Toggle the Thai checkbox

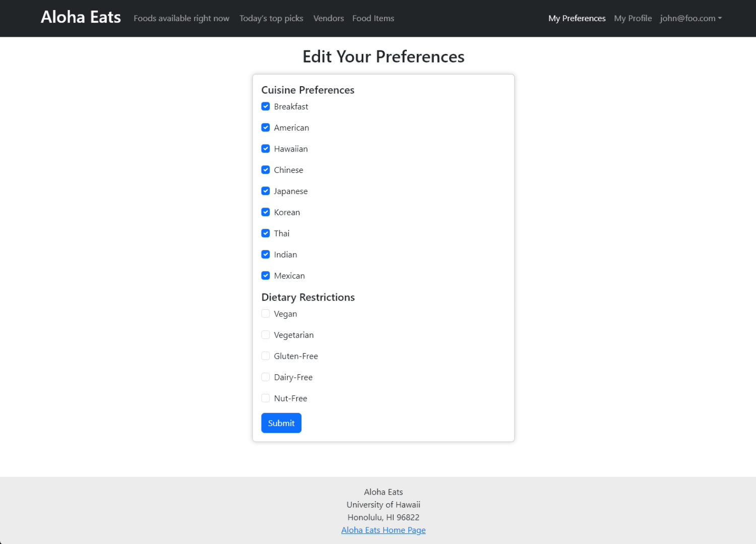point(266,233)
